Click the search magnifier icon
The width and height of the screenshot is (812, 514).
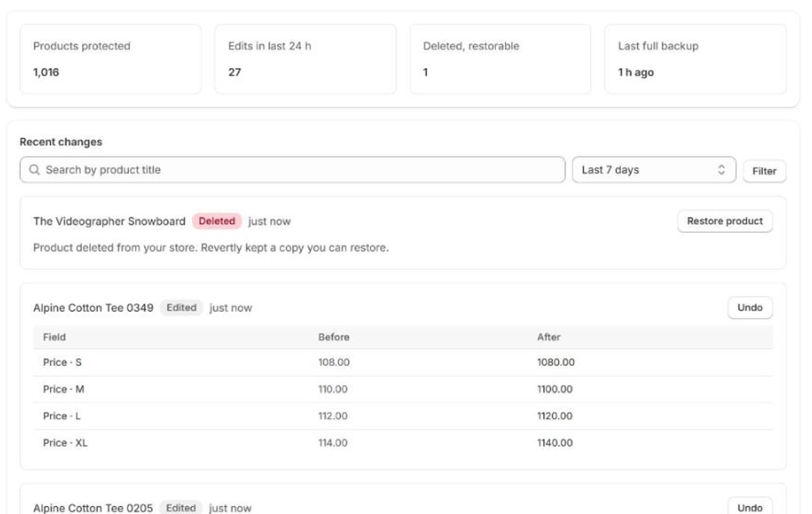[34, 170]
